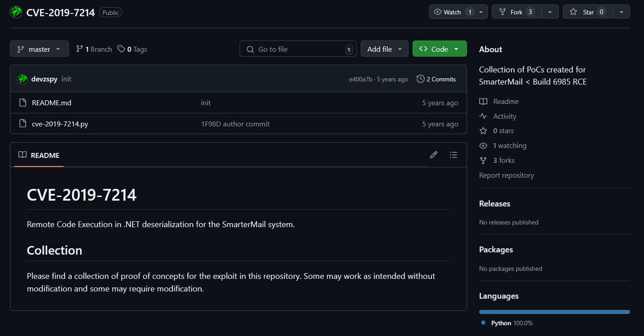Click the fork count badge 3

(530, 12)
